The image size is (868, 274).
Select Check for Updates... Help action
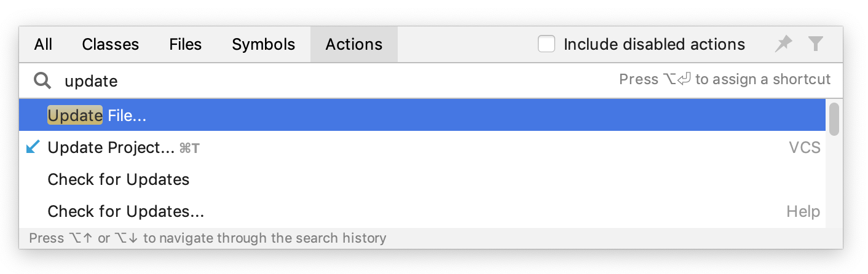point(126,212)
